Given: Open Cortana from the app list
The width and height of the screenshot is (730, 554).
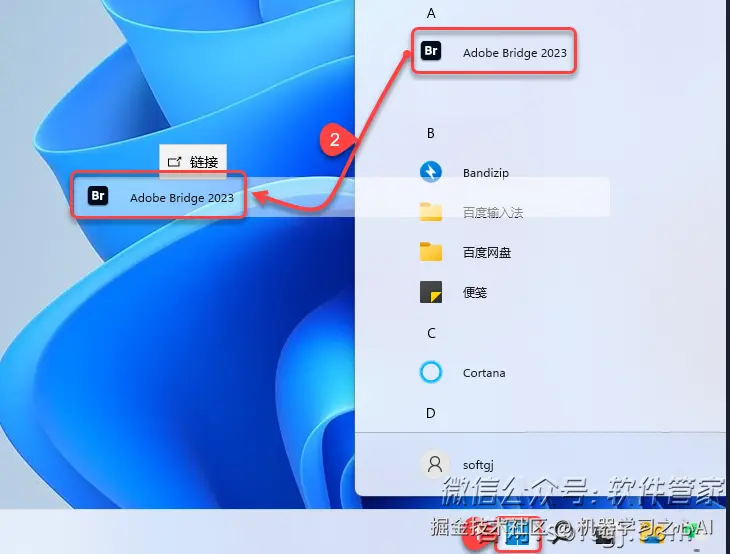Looking at the screenshot, I should coord(463,372).
